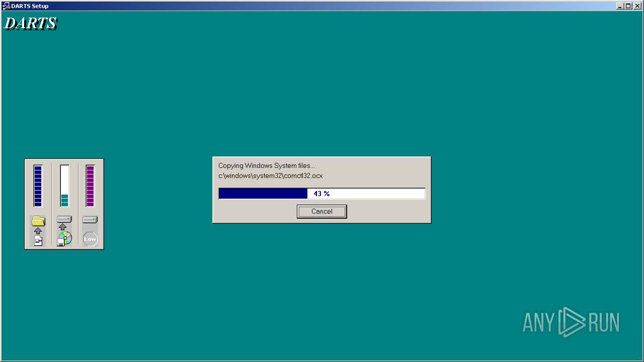Click the 43 % file copy progress bar
The height and width of the screenshot is (362, 644).
pyautogui.click(x=322, y=194)
